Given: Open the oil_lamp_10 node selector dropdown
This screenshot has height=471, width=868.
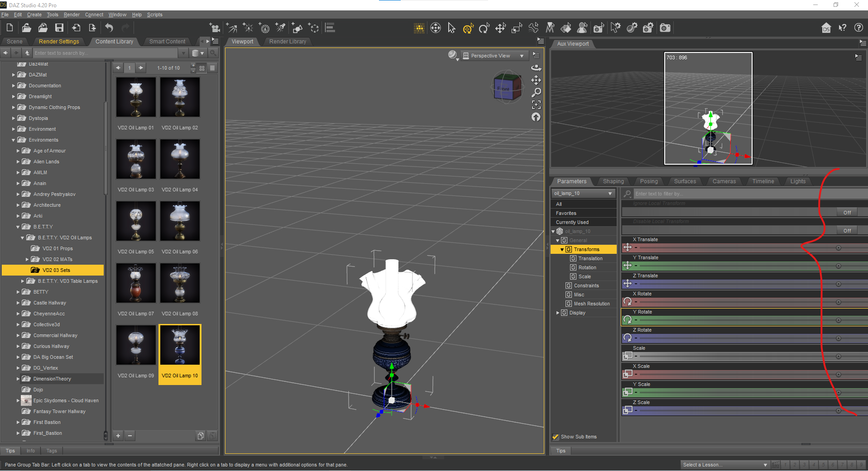Looking at the screenshot, I should coord(583,193).
